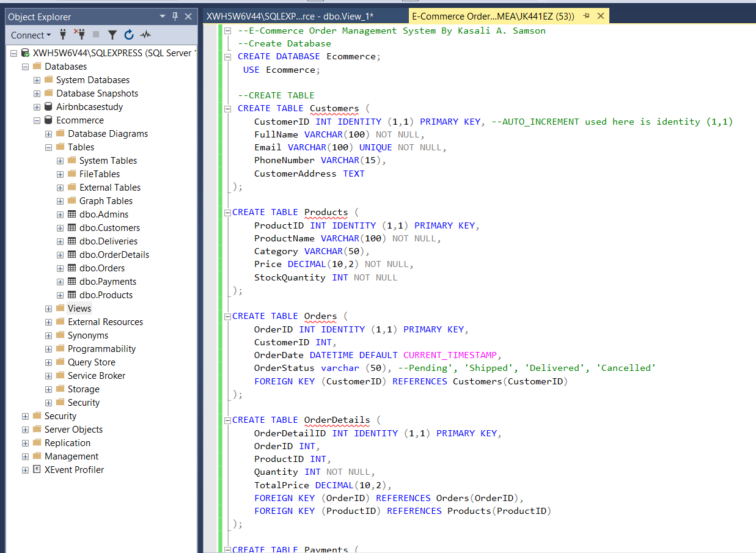Expand the Replication node
The image size is (756, 553).
click(25, 443)
